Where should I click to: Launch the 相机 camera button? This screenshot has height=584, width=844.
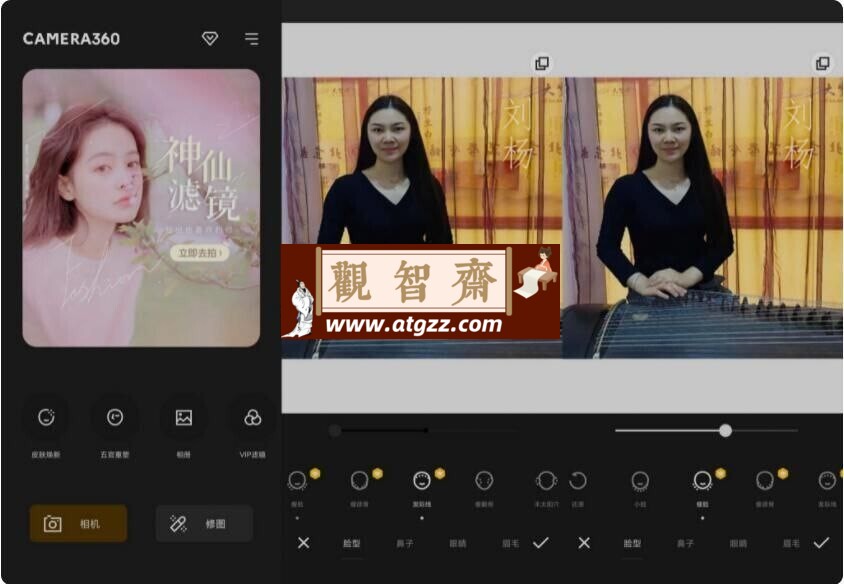pyautogui.click(x=79, y=523)
